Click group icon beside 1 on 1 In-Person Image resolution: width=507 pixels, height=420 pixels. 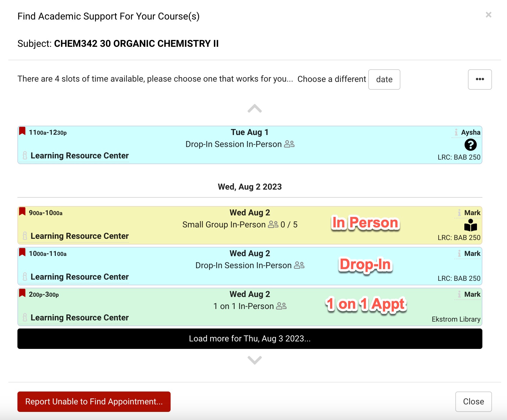(x=281, y=306)
